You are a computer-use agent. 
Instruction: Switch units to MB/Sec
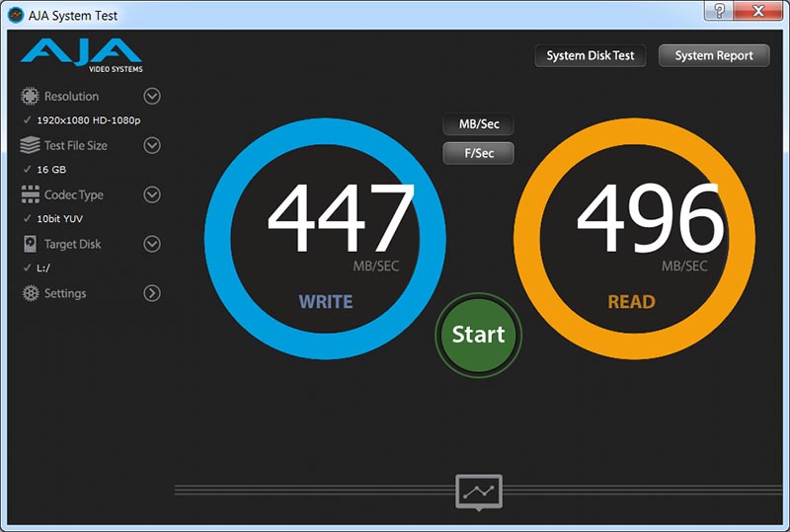coord(479,124)
